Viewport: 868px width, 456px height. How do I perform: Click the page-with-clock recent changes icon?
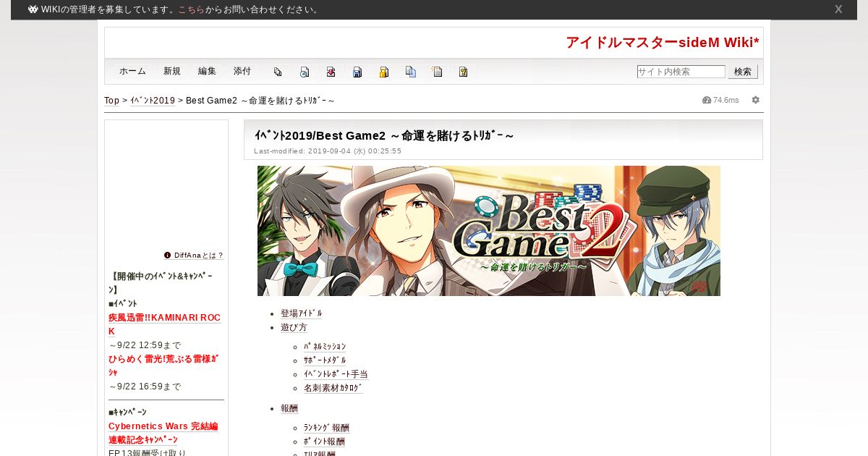(x=305, y=72)
